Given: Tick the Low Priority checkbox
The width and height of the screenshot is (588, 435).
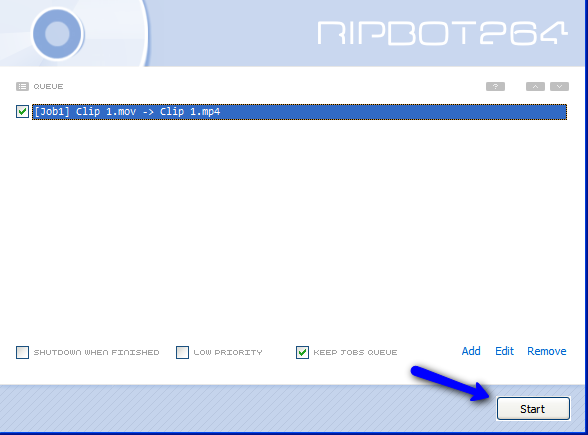Looking at the screenshot, I should pyautogui.click(x=182, y=352).
